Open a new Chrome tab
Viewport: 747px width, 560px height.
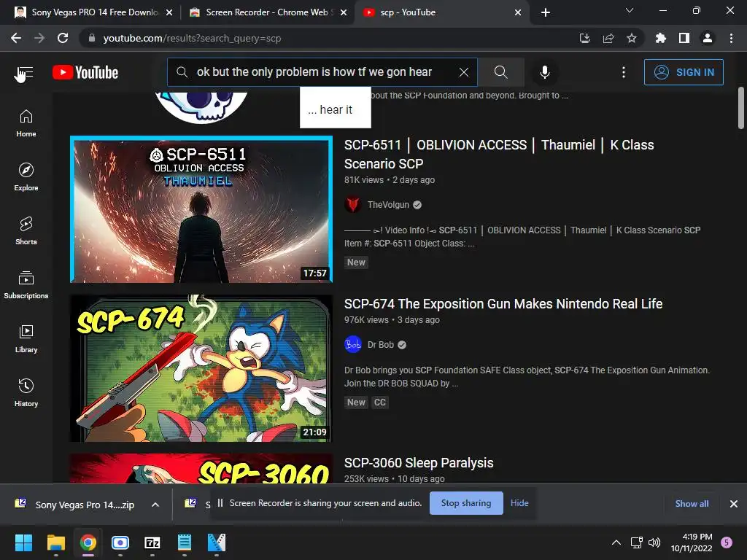(x=546, y=12)
